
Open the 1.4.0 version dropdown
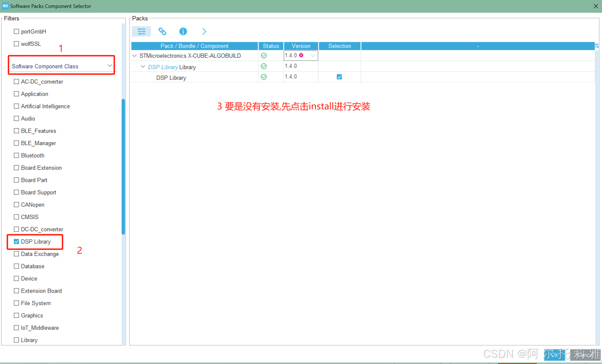(313, 56)
